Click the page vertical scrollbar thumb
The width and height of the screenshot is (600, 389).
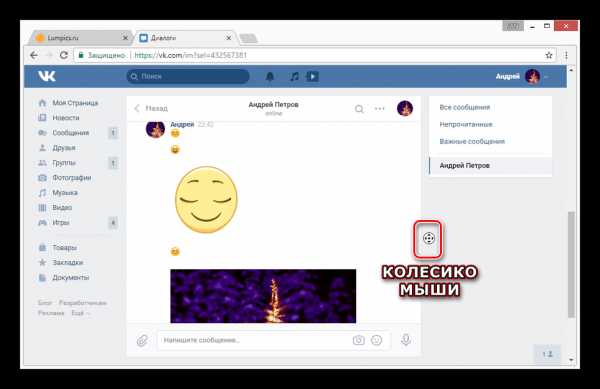click(571, 264)
